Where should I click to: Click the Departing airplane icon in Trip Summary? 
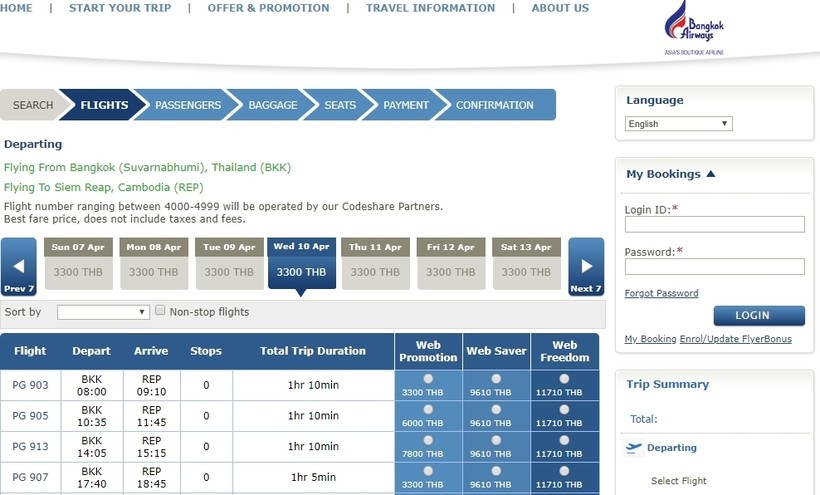pyautogui.click(x=632, y=448)
